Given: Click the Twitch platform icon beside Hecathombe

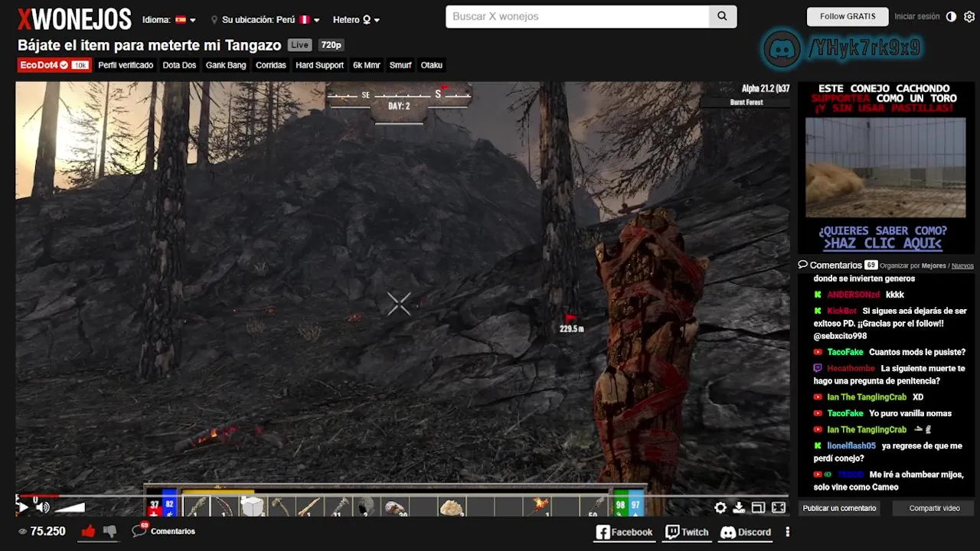Looking at the screenshot, I should pyautogui.click(x=818, y=368).
